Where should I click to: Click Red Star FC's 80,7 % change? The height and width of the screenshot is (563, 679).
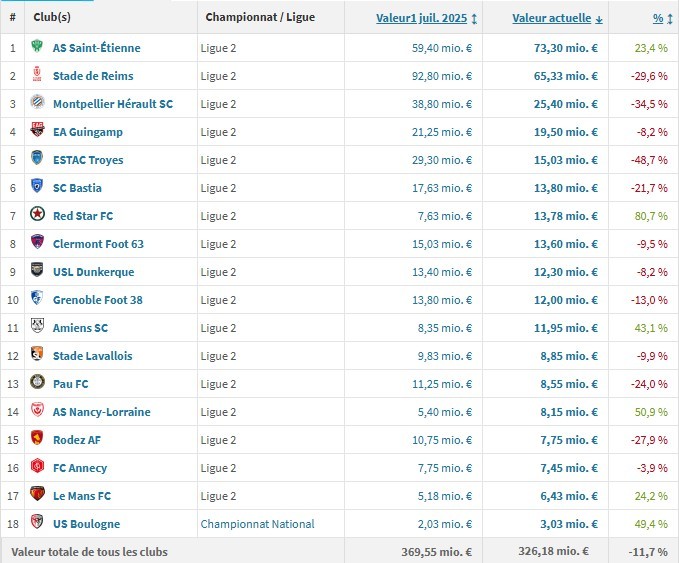pos(651,216)
